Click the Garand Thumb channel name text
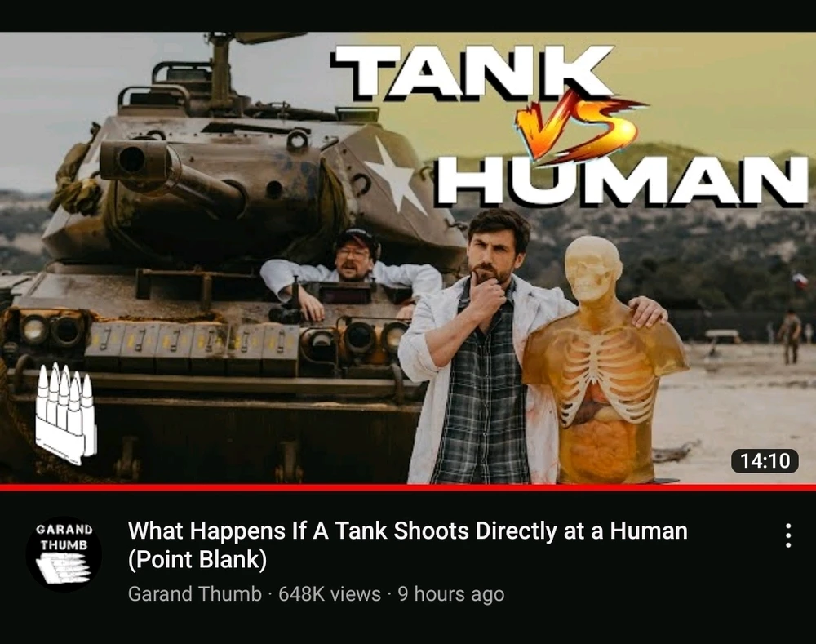Viewport: 816px width, 644px height. 195,594
